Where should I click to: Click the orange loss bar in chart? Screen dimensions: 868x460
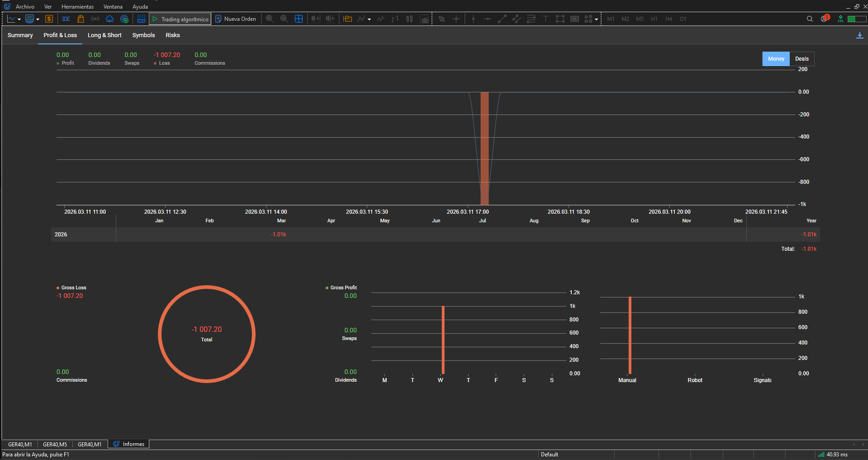point(484,149)
